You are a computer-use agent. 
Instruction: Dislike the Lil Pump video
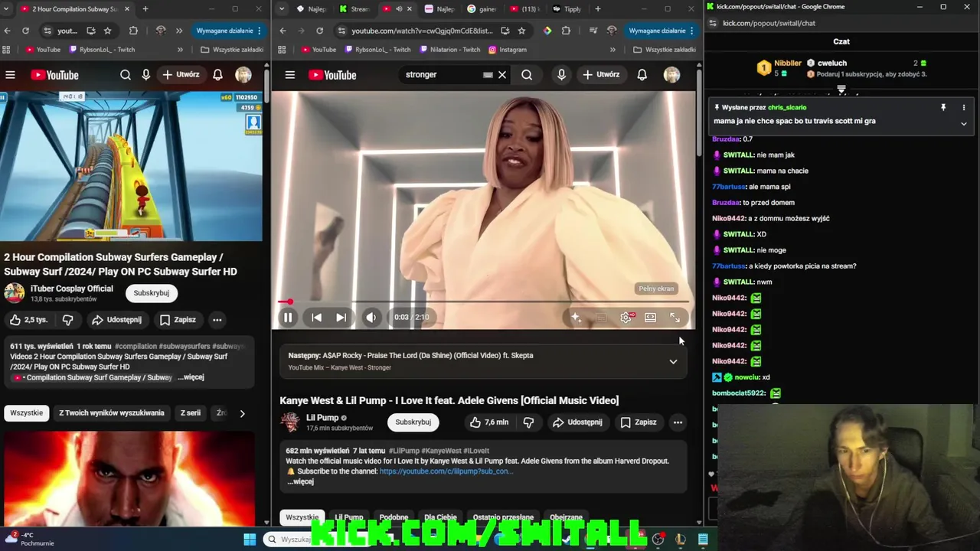click(x=528, y=422)
